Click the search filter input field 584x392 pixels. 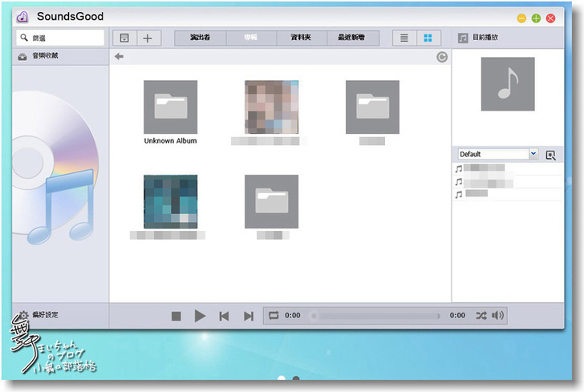tap(60, 38)
